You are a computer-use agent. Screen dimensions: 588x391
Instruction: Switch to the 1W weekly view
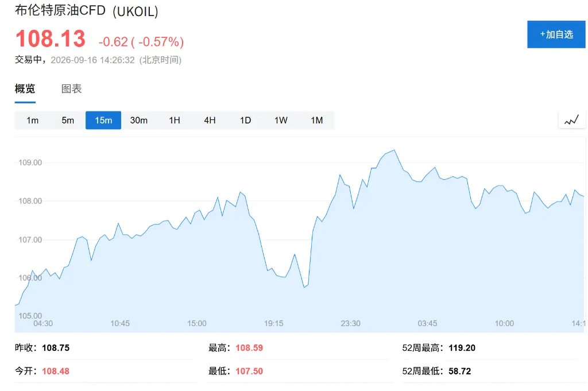click(x=281, y=121)
